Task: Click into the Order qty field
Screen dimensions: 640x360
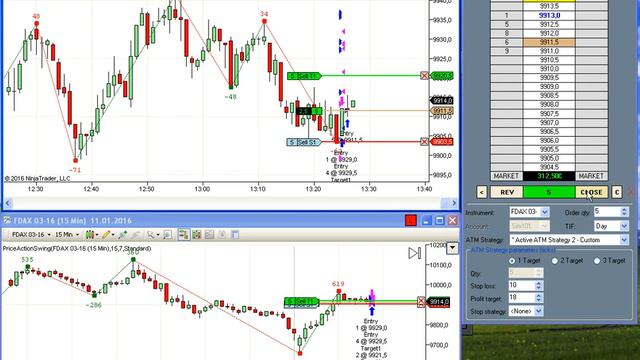Action: (607, 212)
